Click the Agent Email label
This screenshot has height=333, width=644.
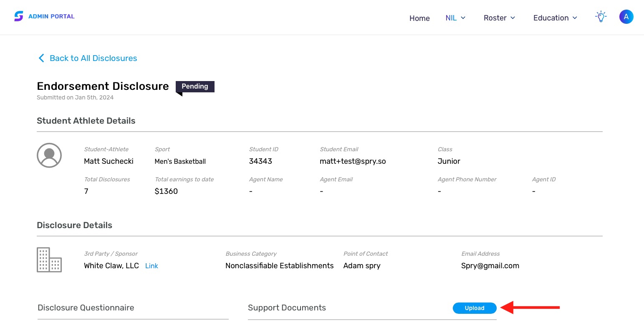click(x=336, y=179)
